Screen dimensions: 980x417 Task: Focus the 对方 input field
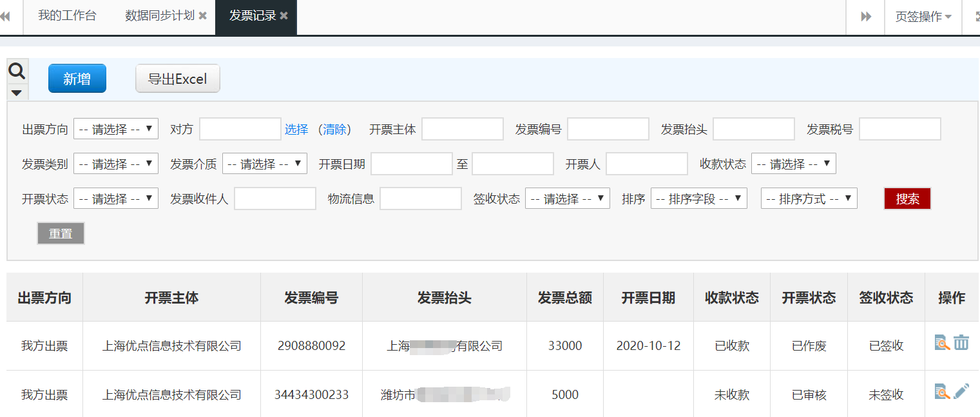(240, 129)
